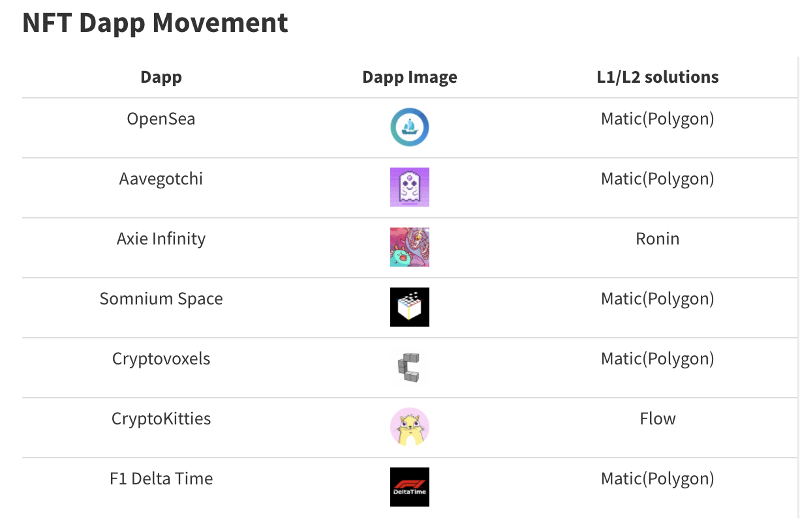Screen dimensions: 800x532
Task: Click the L1/L2 solutions column header
Action: [x=657, y=78]
